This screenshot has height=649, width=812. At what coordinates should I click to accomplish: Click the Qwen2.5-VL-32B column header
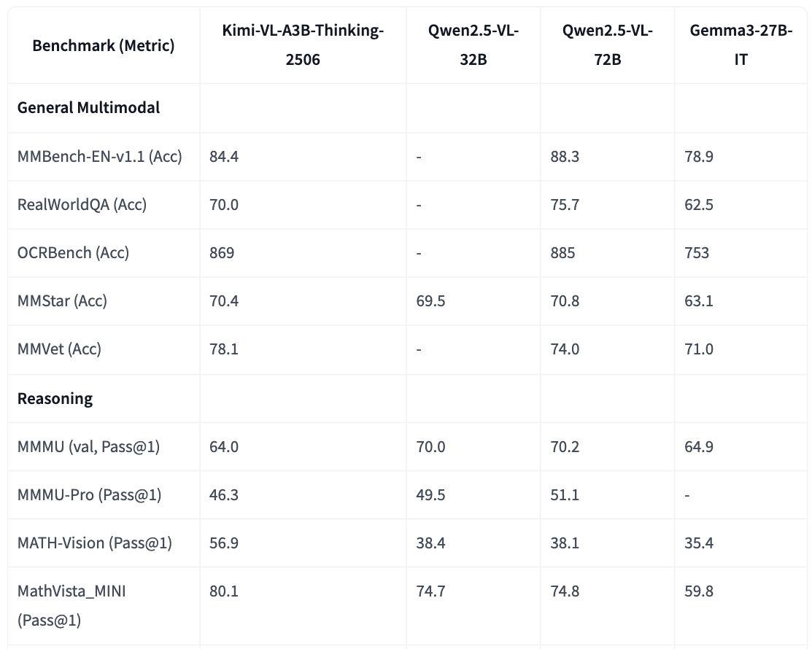pos(473,45)
